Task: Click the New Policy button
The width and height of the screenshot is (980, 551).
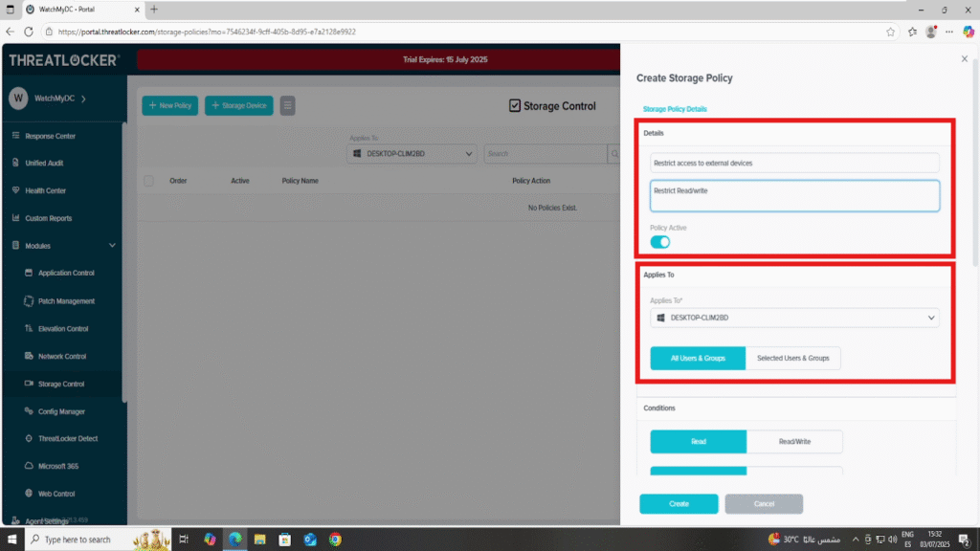Action: point(170,105)
